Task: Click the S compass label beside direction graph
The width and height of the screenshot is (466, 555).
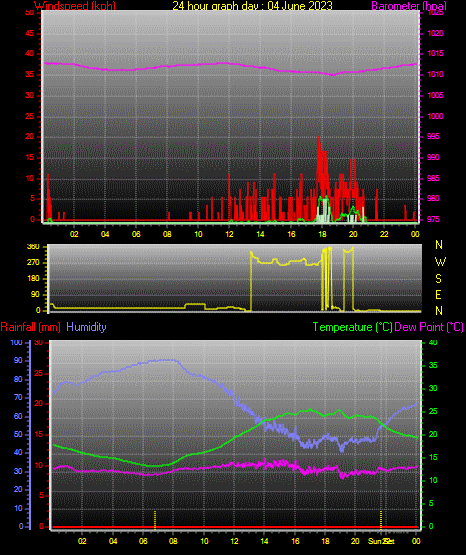Action: (x=438, y=279)
